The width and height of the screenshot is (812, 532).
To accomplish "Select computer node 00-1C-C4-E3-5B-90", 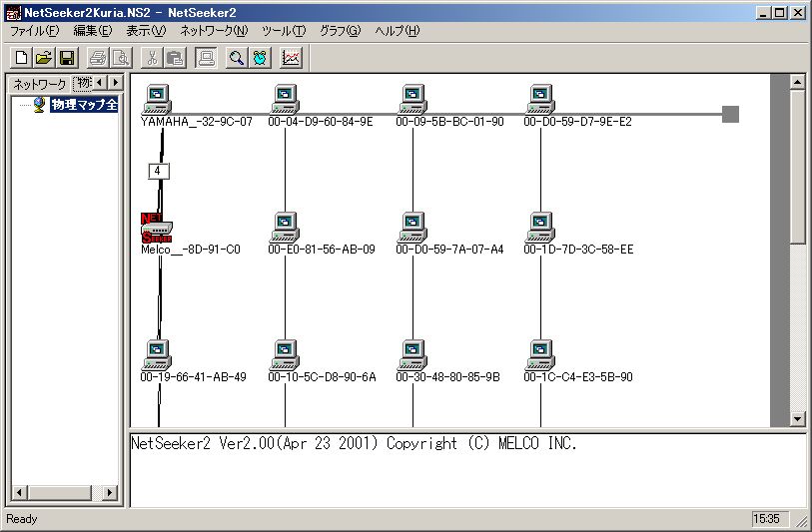I will [540, 355].
